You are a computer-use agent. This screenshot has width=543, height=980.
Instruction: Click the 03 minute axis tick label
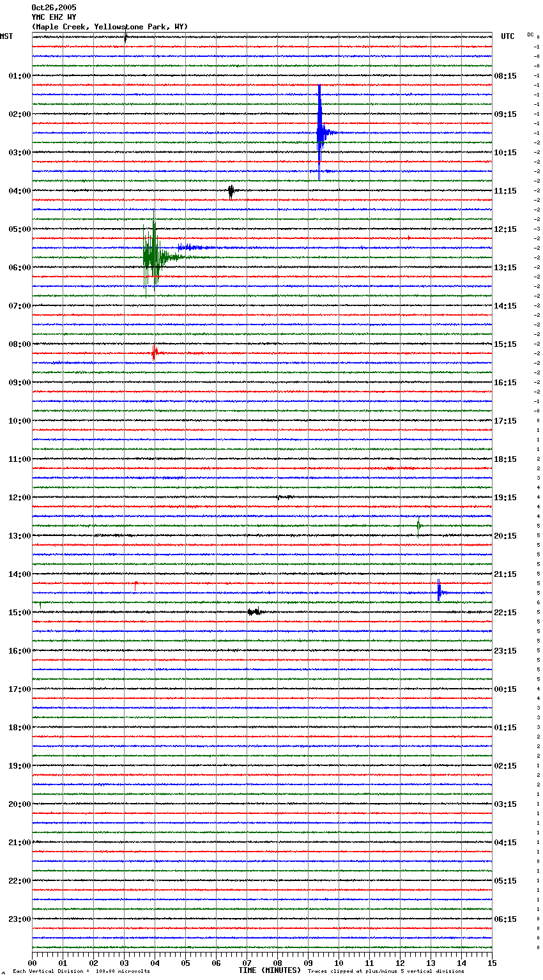[x=124, y=963]
